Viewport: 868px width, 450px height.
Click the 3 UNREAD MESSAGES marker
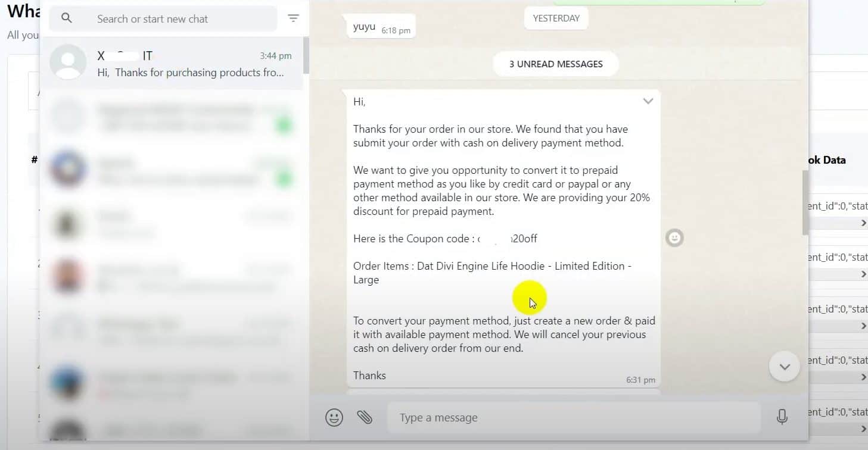tap(556, 64)
